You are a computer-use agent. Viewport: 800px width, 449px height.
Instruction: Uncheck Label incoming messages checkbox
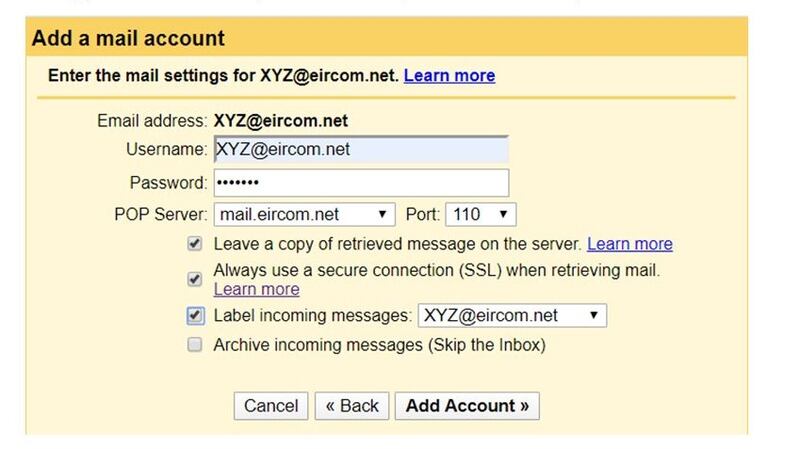tap(195, 316)
